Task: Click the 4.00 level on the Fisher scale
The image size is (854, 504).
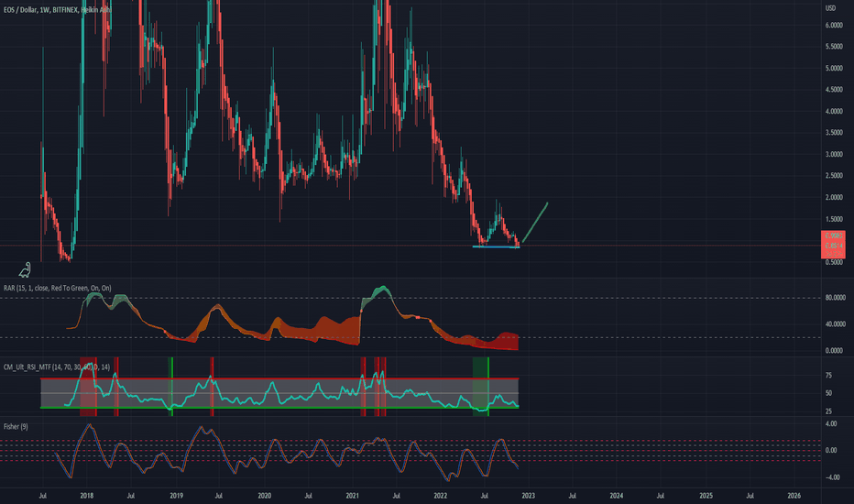Action: coord(832,424)
